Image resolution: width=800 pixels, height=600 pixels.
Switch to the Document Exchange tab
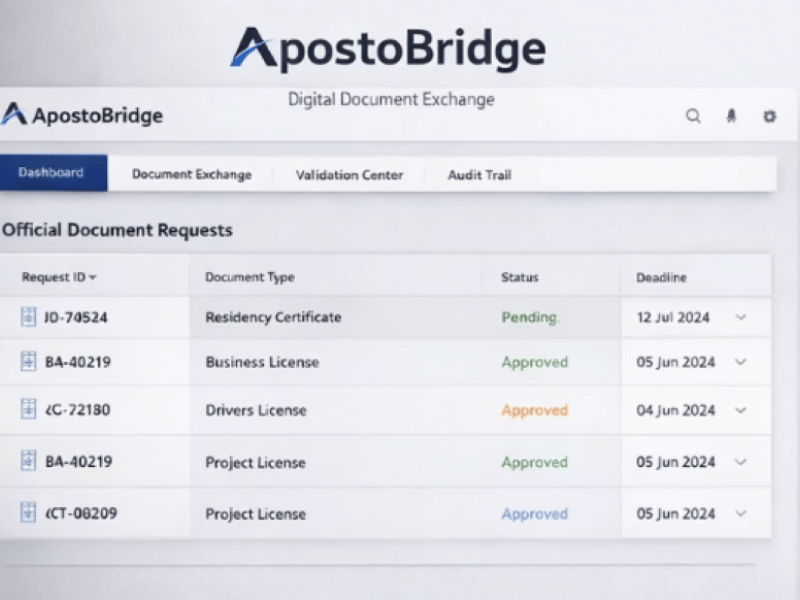[x=192, y=174]
